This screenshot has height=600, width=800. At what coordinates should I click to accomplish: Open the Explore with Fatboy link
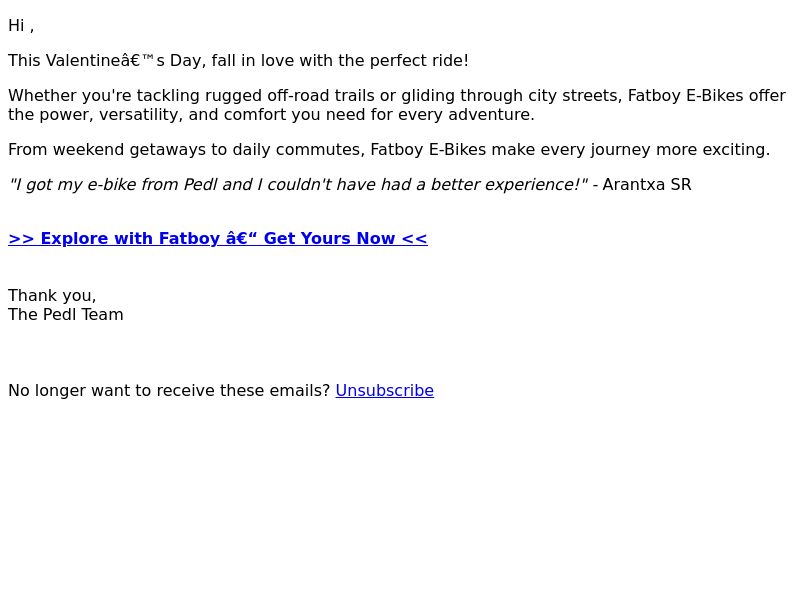(218, 238)
